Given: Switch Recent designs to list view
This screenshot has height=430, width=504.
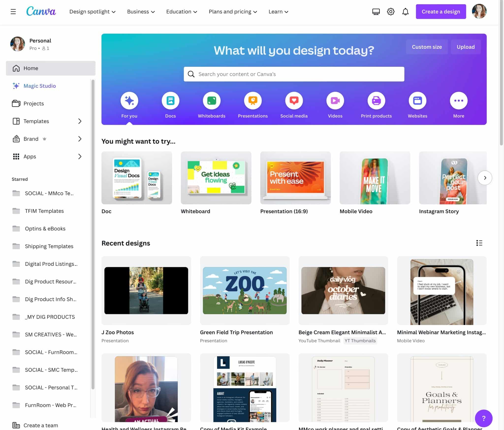Looking at the screenshot, I should 479,243.
